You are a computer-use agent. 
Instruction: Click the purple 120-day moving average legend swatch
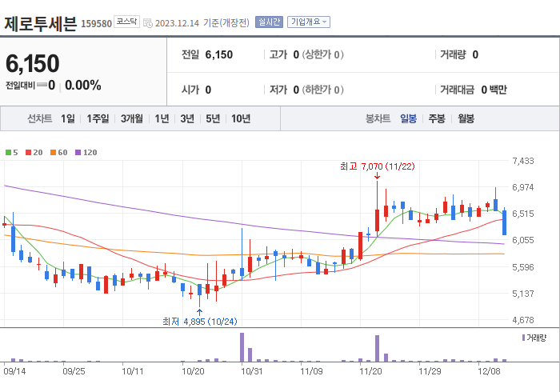pos(78,153)
